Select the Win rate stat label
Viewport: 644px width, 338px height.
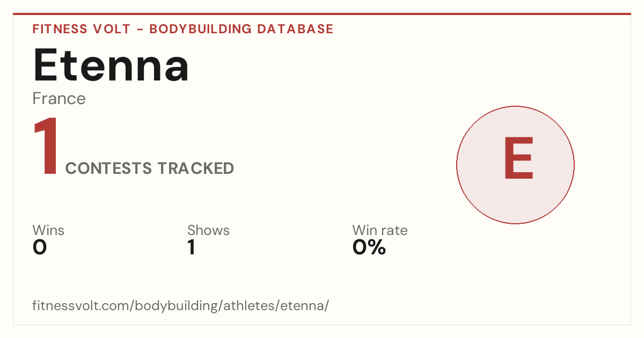pos(380,231)
